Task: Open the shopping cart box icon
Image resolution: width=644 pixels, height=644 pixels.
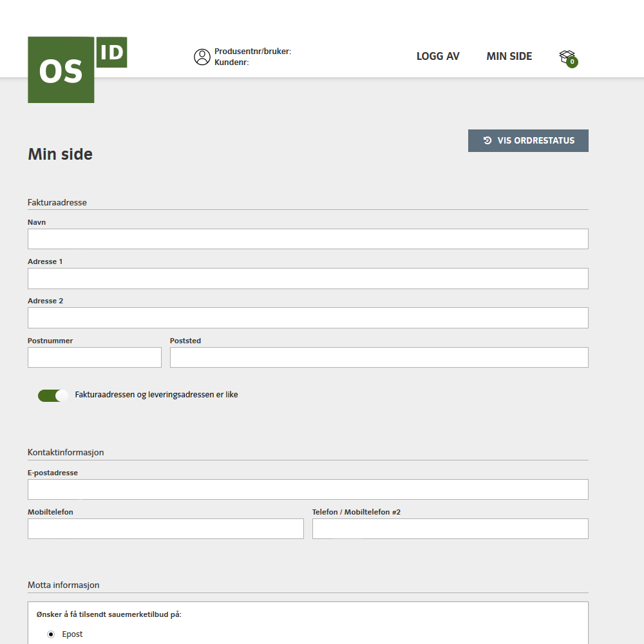Action: point(566,56)
